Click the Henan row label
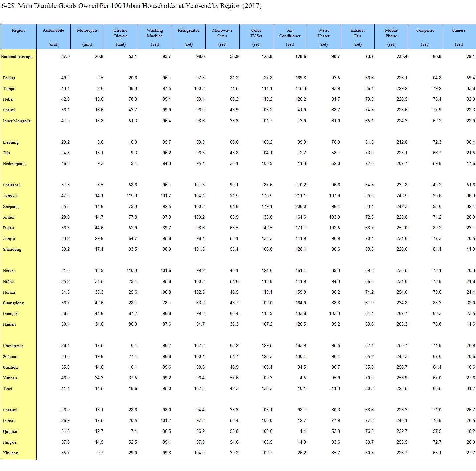The width and height of the screenshot is (476, 471). [9, 271]
